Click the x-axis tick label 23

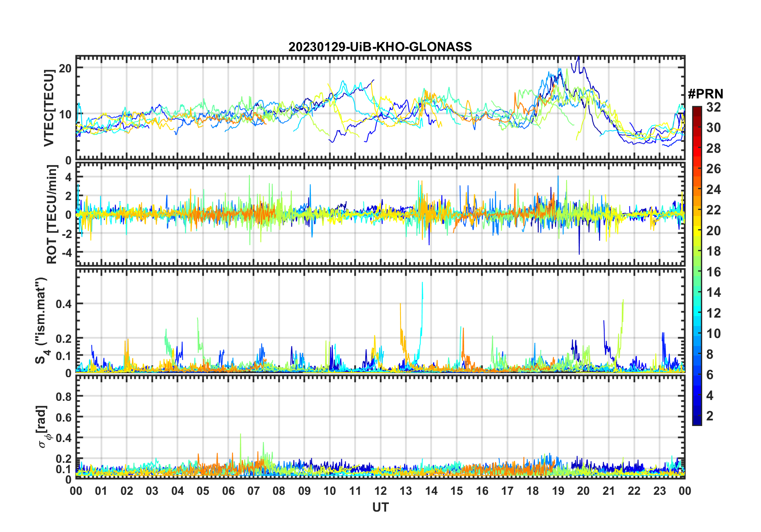pos(659,491)
